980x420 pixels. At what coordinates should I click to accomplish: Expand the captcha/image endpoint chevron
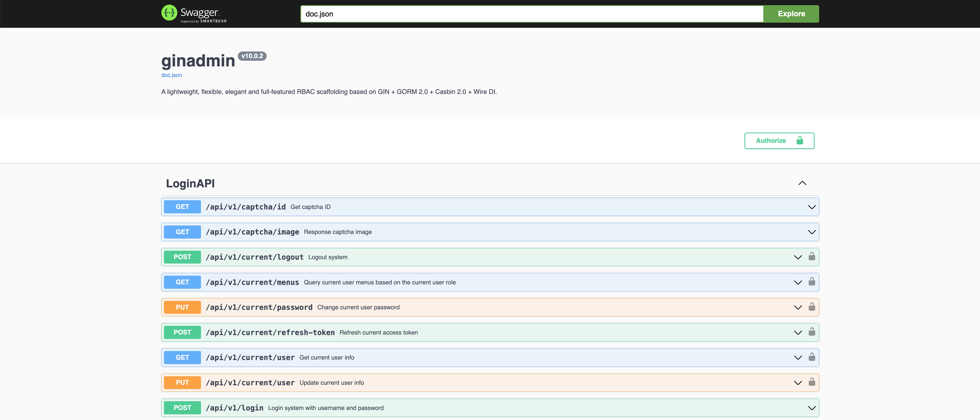[x=811, y=232]
